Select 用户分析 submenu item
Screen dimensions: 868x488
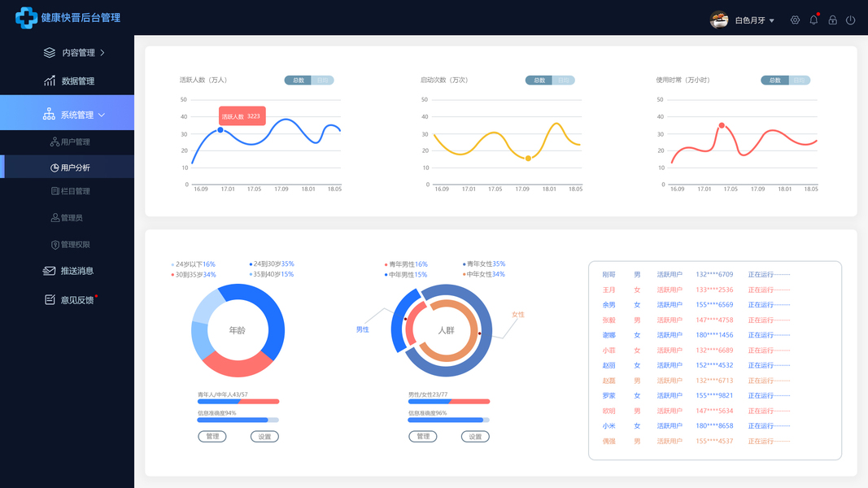(x=67, y=167)
